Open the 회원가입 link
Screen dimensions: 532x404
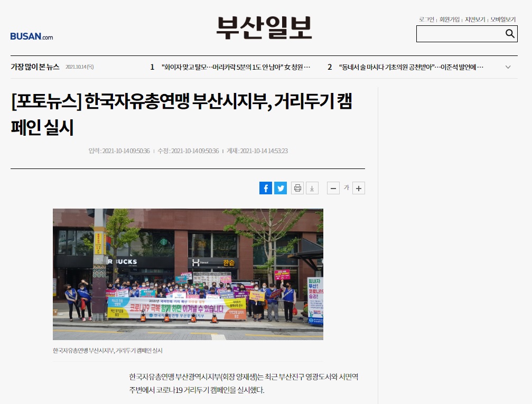[449, 20]
